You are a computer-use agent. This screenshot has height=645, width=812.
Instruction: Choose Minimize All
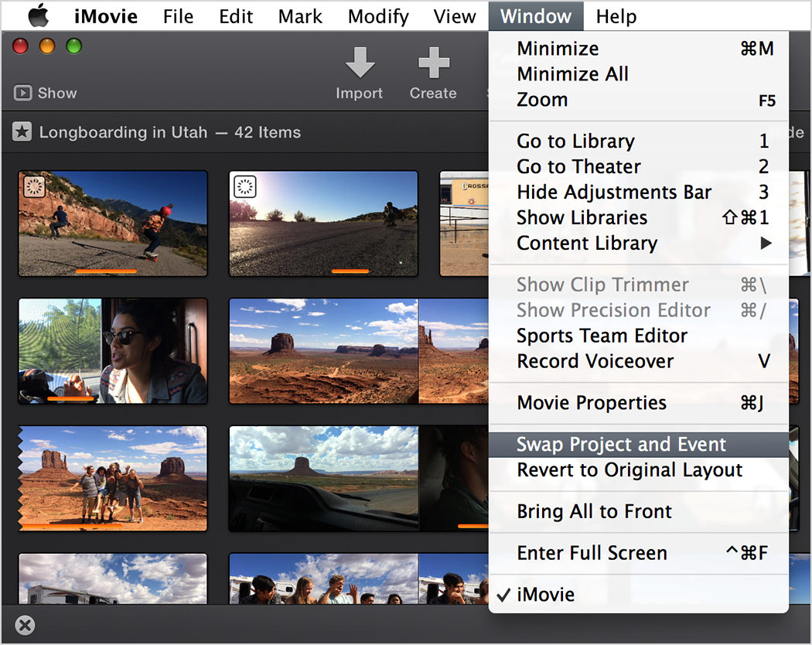click(639, 74)
